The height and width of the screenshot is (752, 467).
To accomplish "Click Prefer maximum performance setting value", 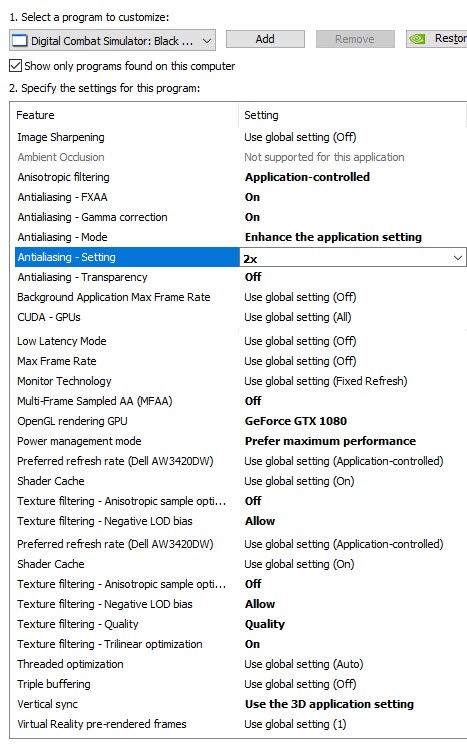I will pyautogui.click(x=330, y=441).
